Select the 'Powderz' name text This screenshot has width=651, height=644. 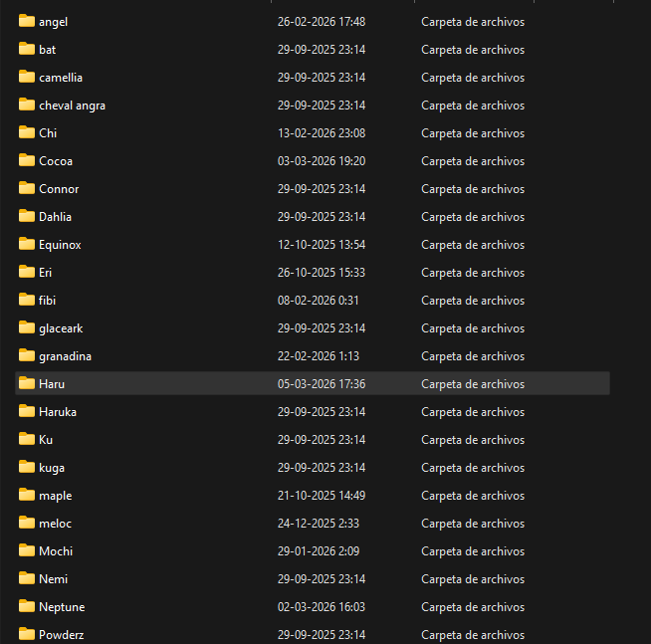62,634
